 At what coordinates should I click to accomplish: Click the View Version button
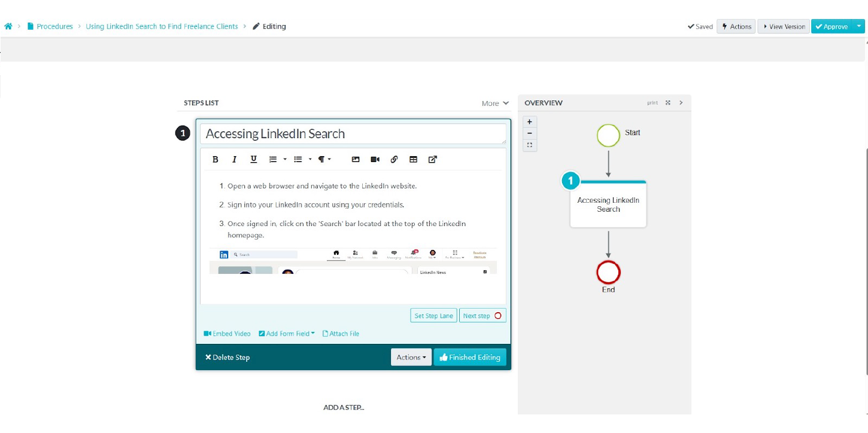[784, 26]
